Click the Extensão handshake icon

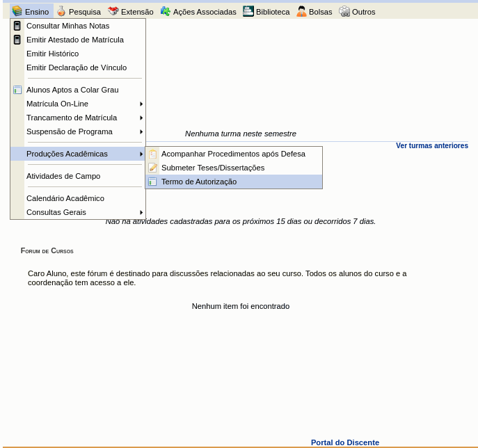click(x=113, y=11)
